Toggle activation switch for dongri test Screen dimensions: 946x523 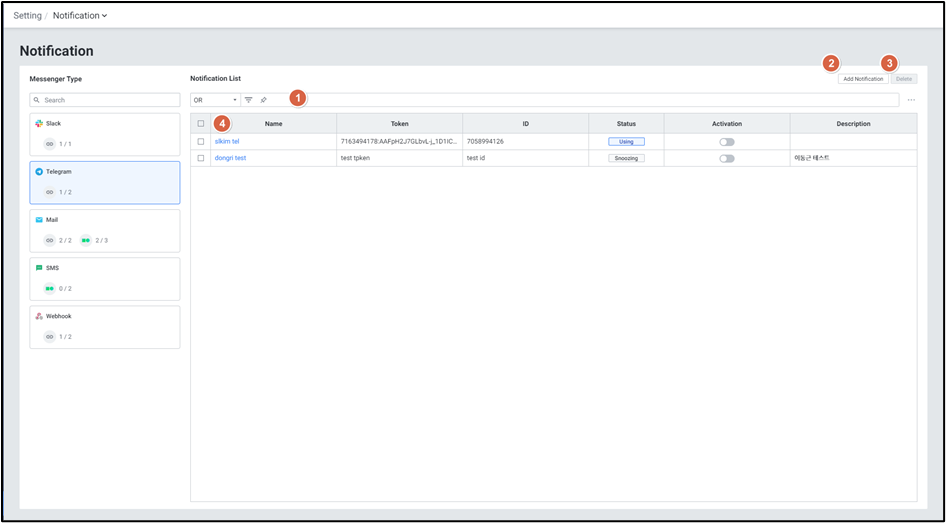point(727,158)
